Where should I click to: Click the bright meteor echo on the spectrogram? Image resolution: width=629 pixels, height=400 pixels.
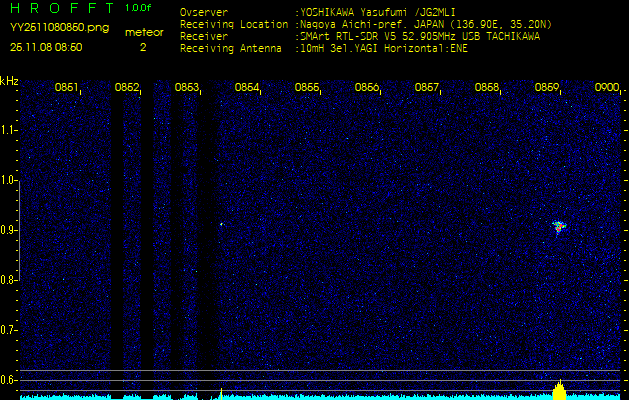click(559, 227)
